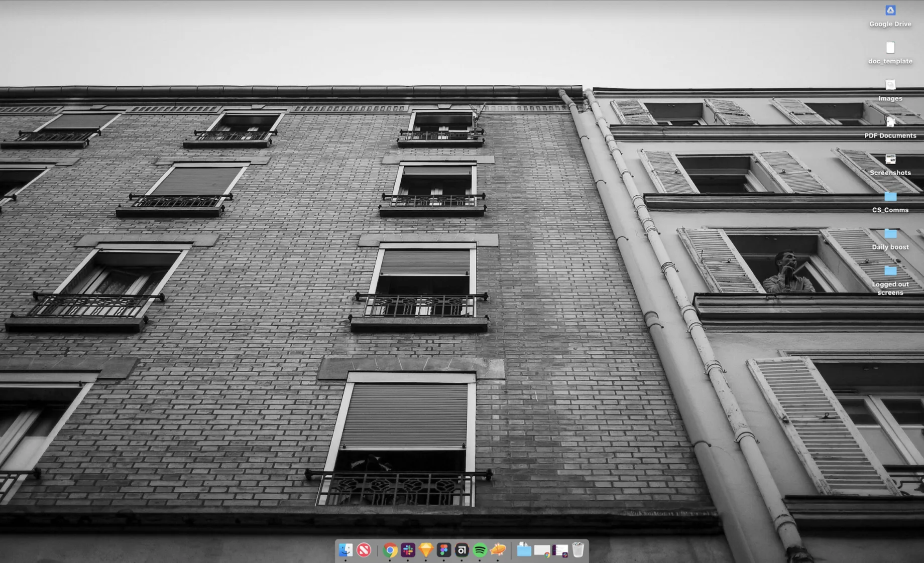Select the PDF Documents stack on desktop

890,122
